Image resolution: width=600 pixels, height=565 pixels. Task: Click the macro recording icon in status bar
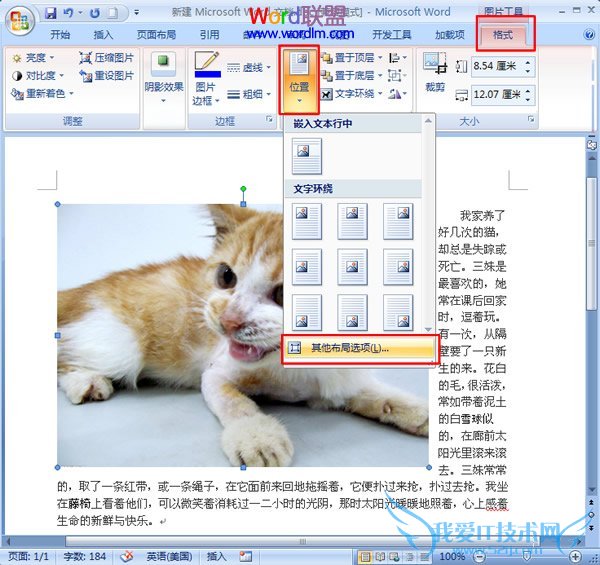coord(246,556)
